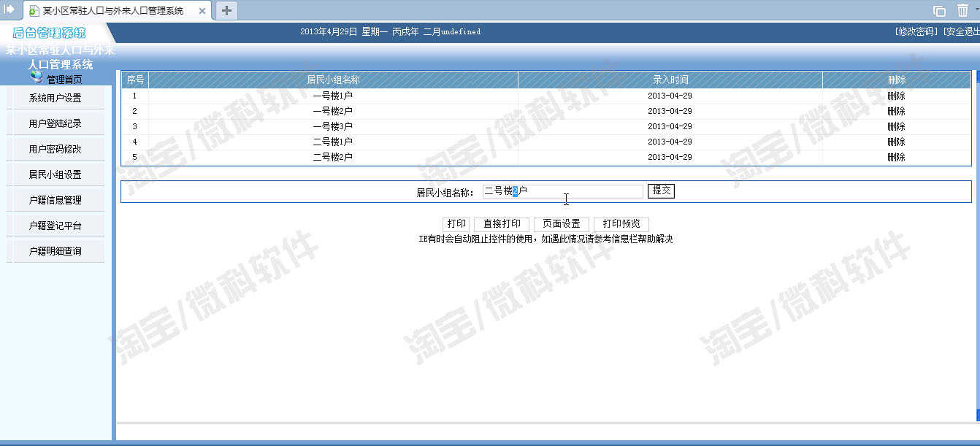
Task: Open 系统用户设置 menu item
Action: coord(55,98)
